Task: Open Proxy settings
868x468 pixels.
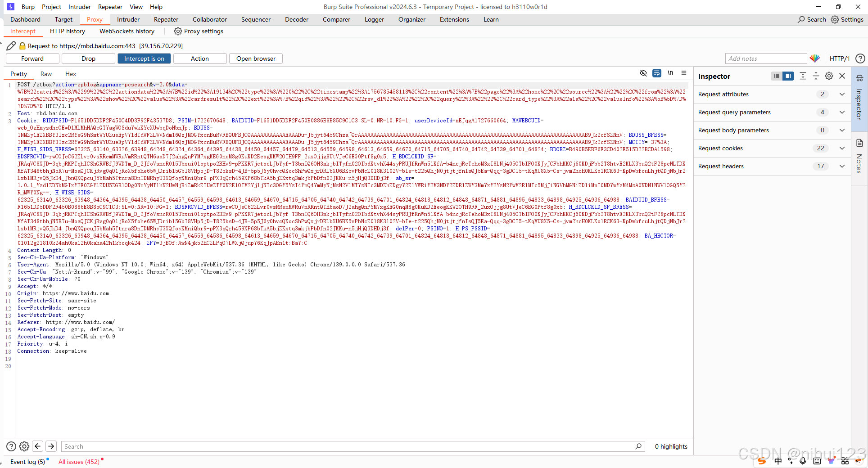Action: pos(199,31)
